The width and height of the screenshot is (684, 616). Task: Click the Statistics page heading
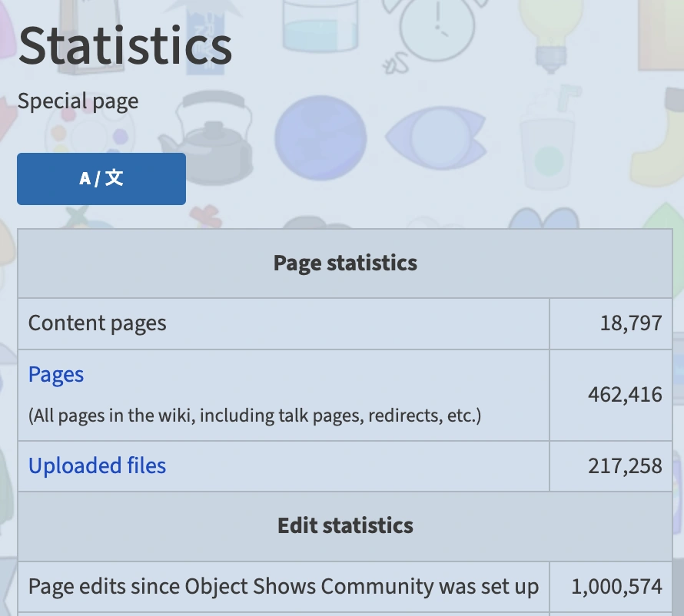[x=125, y=46]
